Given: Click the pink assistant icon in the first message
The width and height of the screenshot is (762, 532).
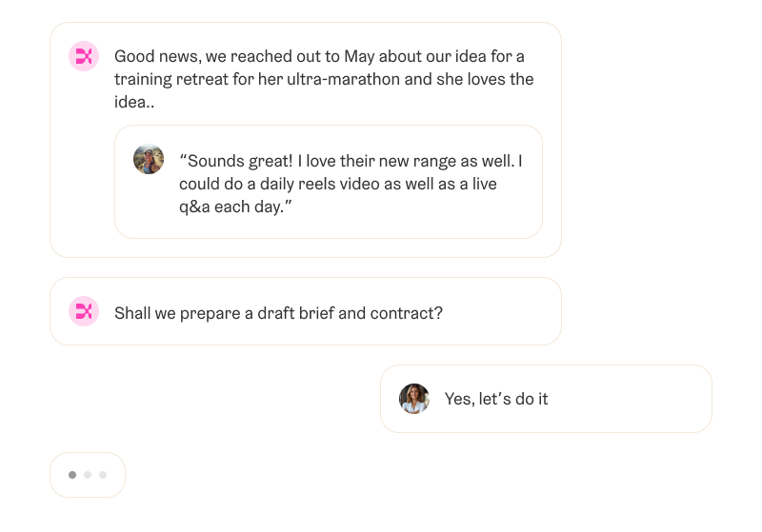Looking at the screenshot, I should pos(84,57).
